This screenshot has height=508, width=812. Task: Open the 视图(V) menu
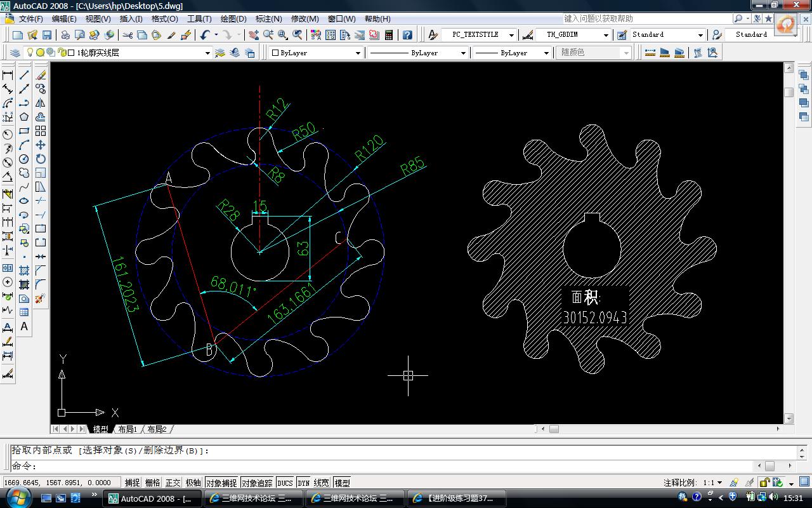tap(98, 19)
